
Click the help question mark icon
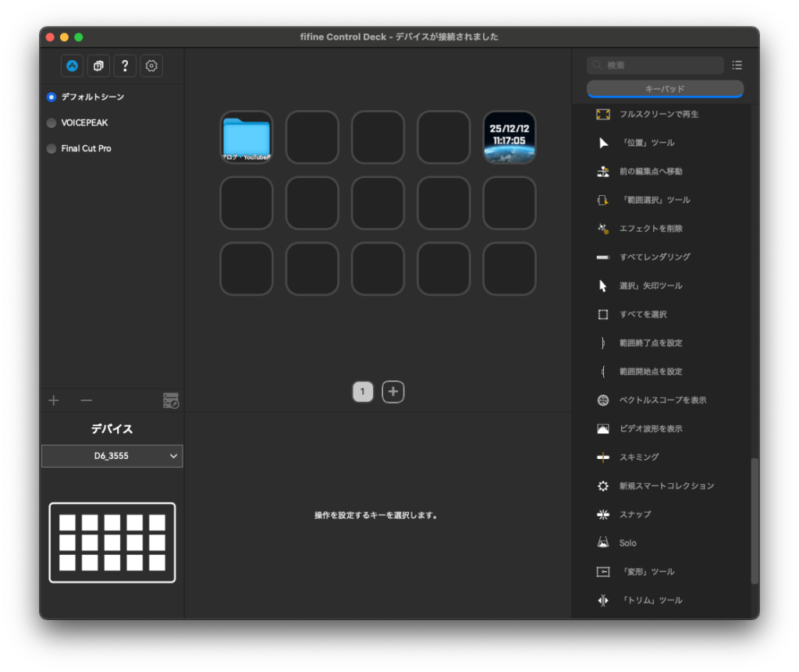pos(125,66)
